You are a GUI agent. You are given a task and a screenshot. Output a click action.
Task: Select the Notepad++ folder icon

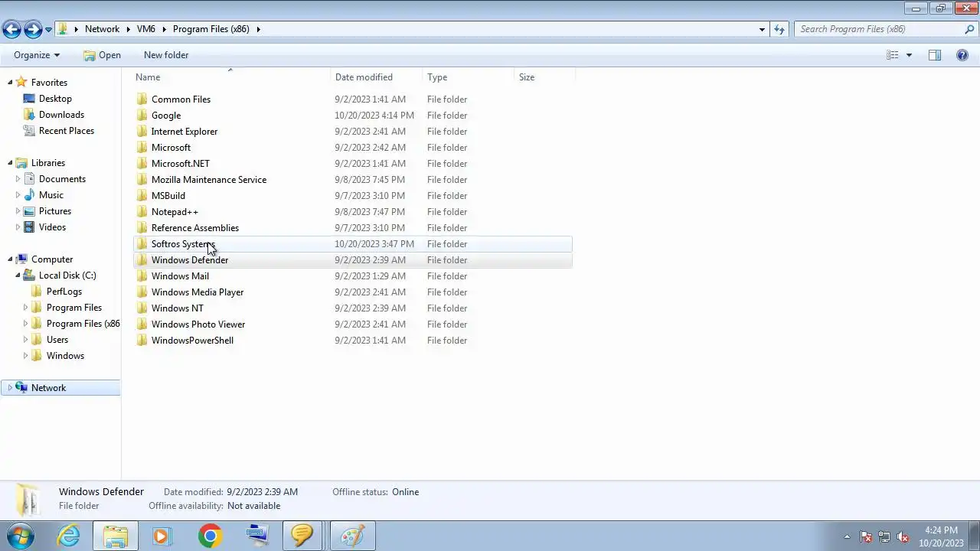142,212
